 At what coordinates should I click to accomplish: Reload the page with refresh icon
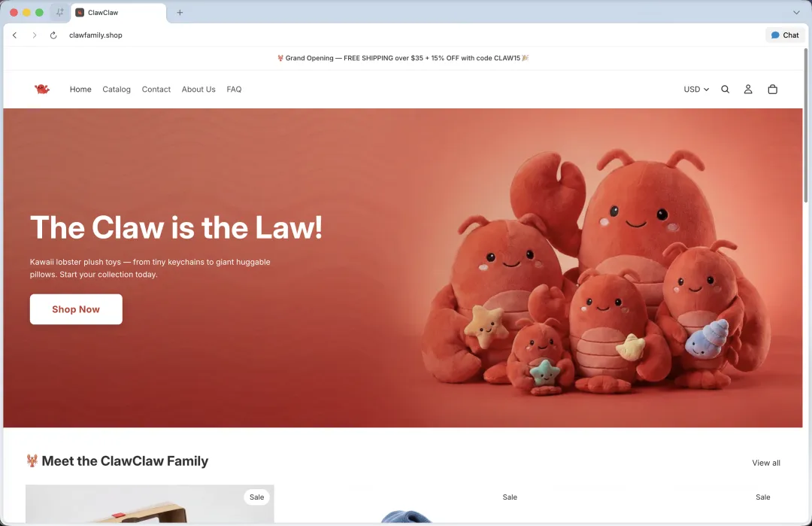53,35
